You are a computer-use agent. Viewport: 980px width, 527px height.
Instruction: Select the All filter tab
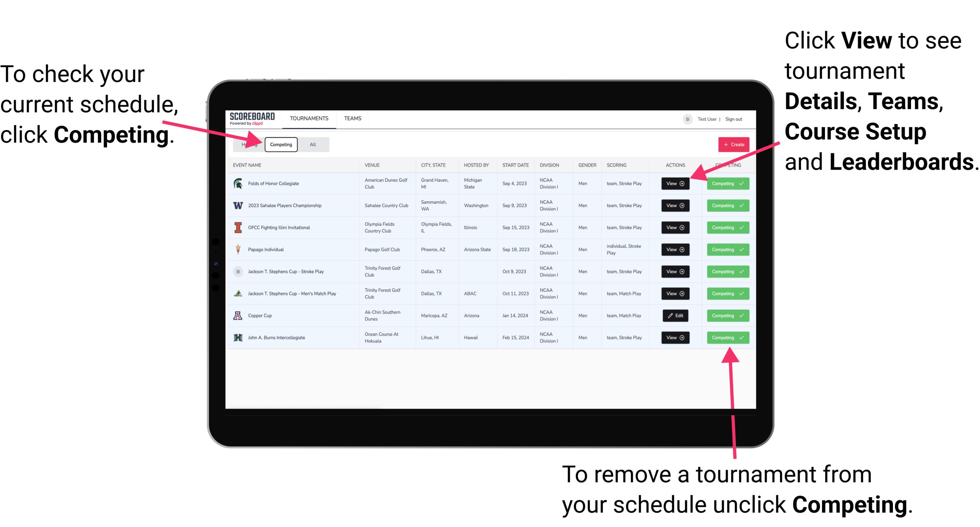tap(312, 144)
